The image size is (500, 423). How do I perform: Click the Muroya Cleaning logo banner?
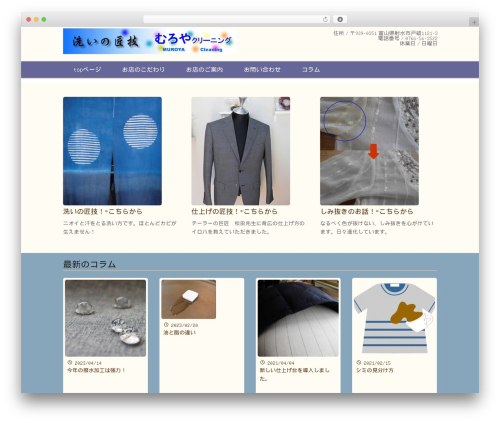tap(149, 41)
